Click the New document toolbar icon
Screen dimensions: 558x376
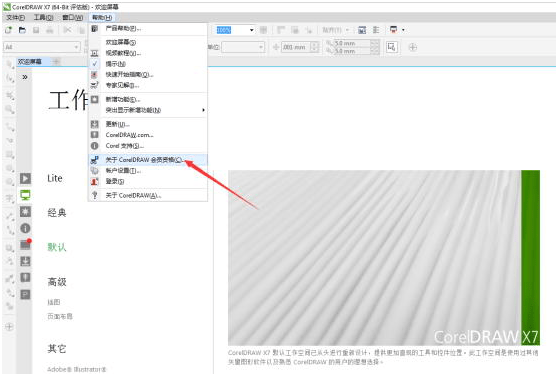click(8, 30)
